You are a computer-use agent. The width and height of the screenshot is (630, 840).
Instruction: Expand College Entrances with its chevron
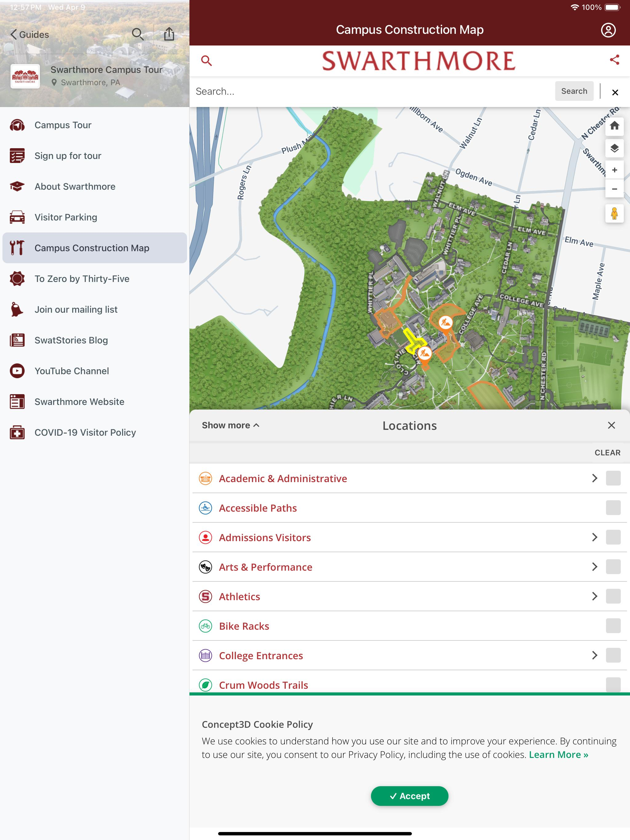(595, 656)
